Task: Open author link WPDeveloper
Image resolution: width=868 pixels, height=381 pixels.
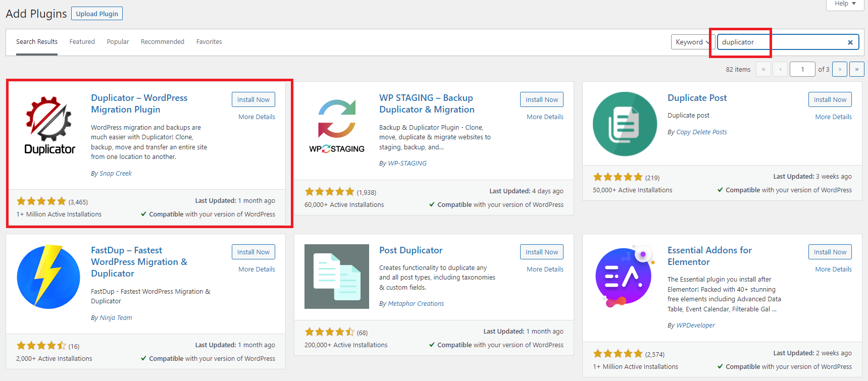Action: (696, 325)
